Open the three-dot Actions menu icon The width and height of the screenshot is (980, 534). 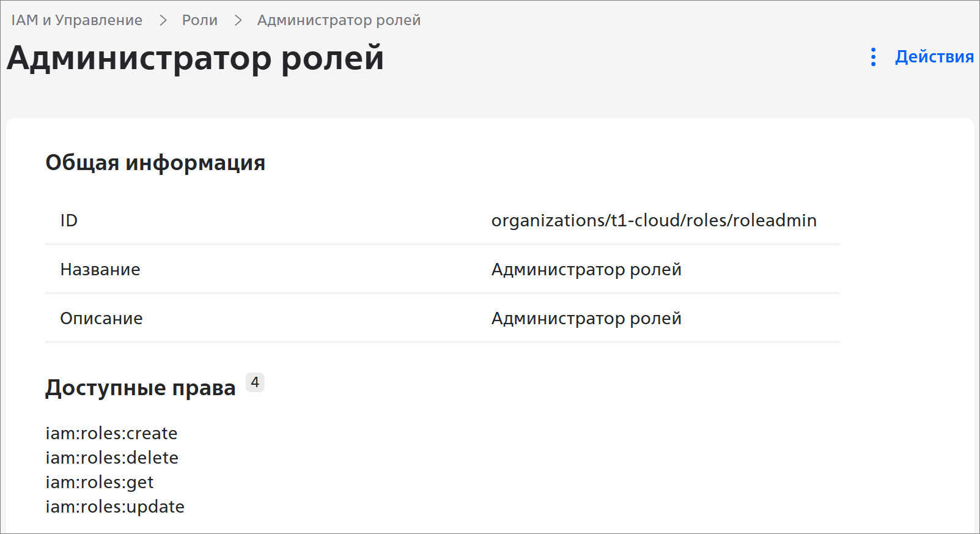pos(873,57)
